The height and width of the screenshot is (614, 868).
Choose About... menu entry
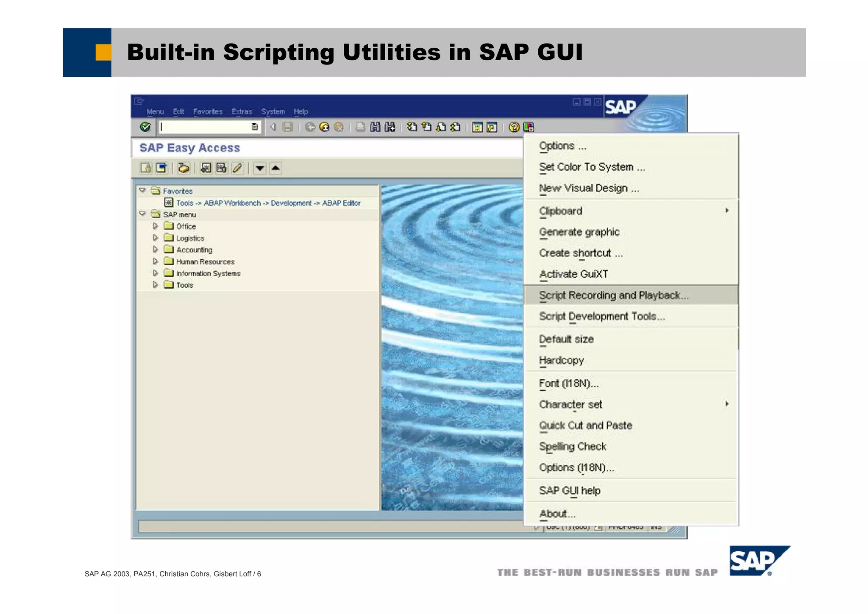(631, 514)
